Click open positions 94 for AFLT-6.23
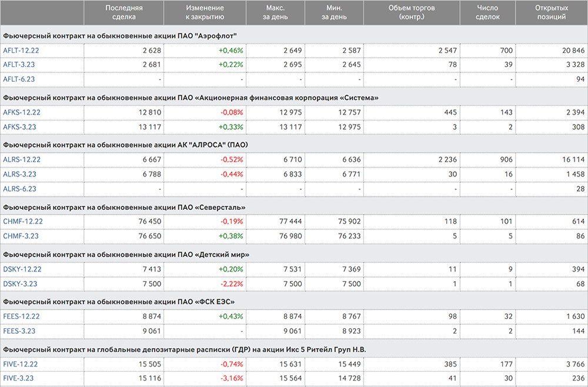The width and height of the screenshot is (588, 387). (x=580, y=79)
